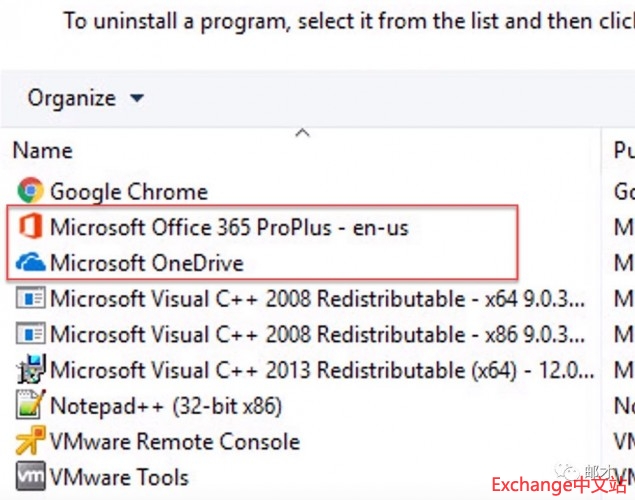Click the Visual C++ 2013 installer icon
Viewport: 635px width, 500px height.
point(31,370)
